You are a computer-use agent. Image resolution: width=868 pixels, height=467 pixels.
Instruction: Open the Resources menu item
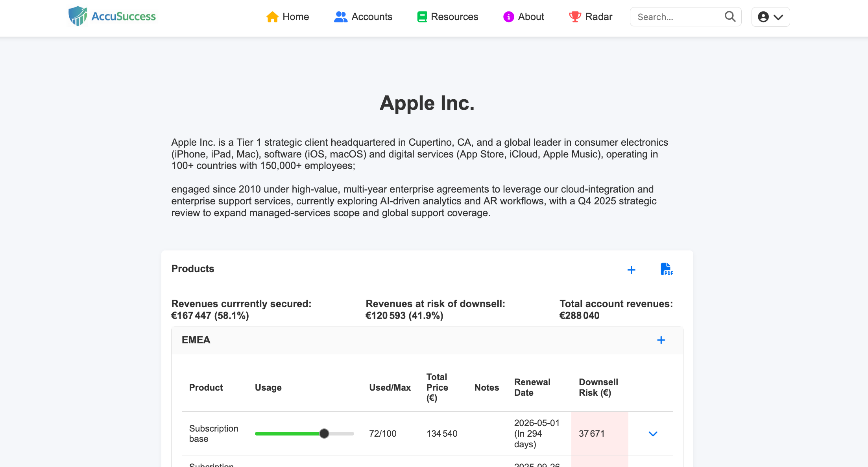pos(448,17)
